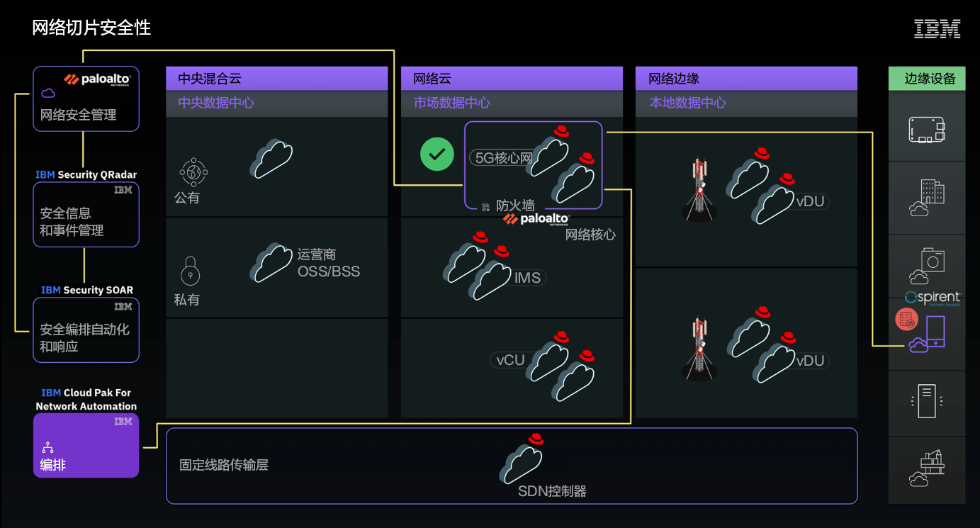Screen dimensions: 980x528
Task: Click the office building cloud device icon
Action: point(927,198)
